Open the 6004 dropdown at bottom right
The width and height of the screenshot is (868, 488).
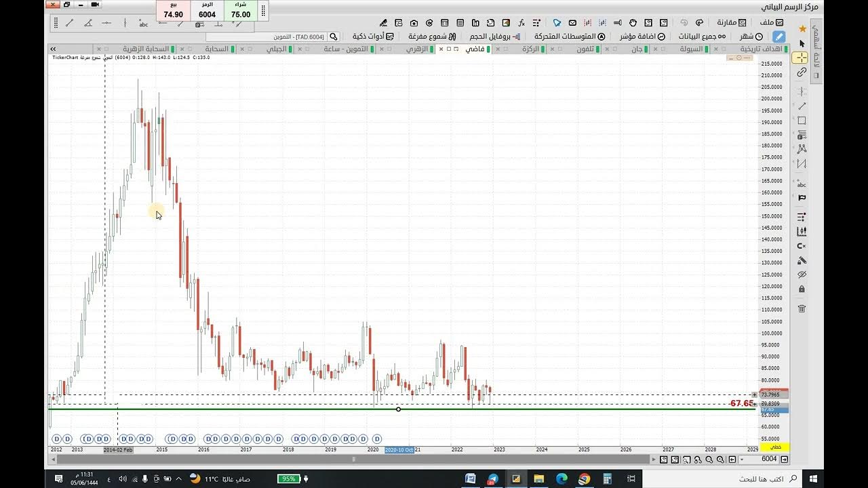[743, 460]
